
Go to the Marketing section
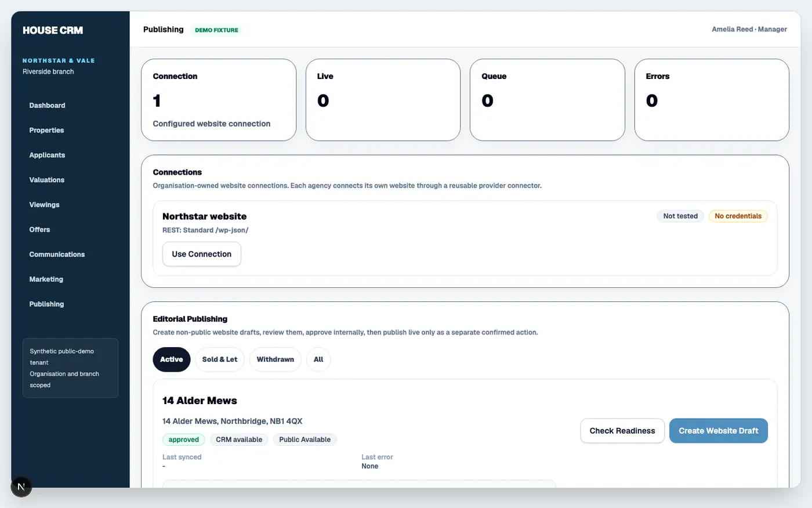[46, 279]
